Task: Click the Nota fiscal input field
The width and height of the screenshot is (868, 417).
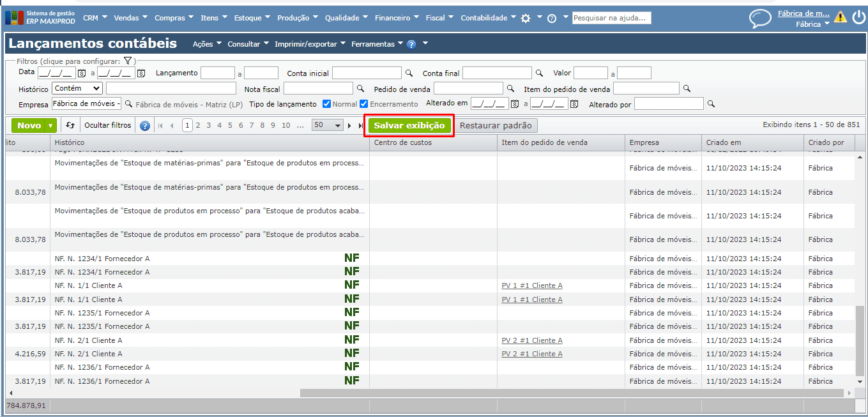Action: coord(318,89)
